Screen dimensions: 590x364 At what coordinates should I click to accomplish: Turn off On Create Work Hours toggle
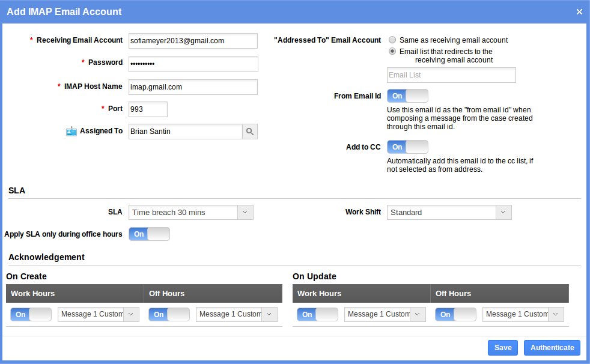click(30, 314)
